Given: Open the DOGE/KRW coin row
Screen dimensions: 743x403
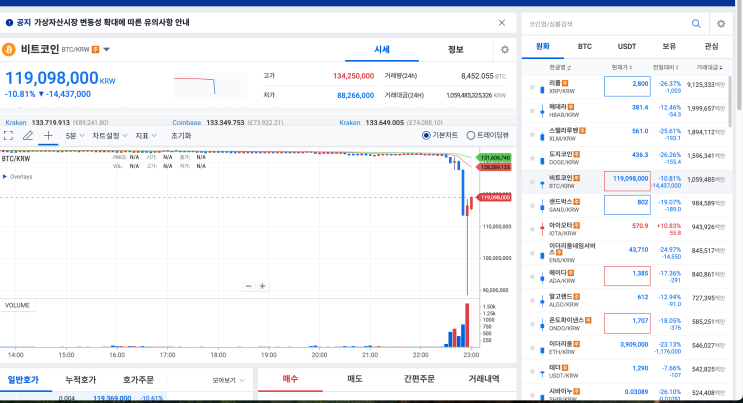Looking at the screenshot, I should [x=626, y=158].
